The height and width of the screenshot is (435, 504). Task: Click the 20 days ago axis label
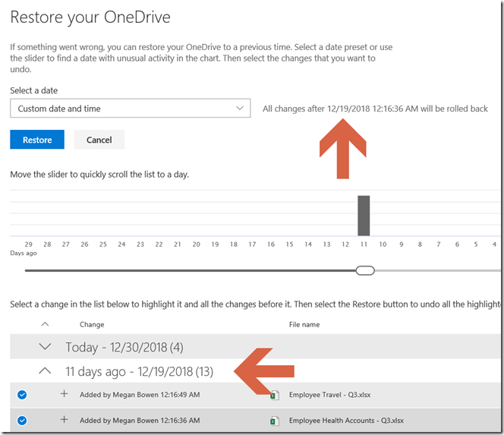(x=197, y=244)
